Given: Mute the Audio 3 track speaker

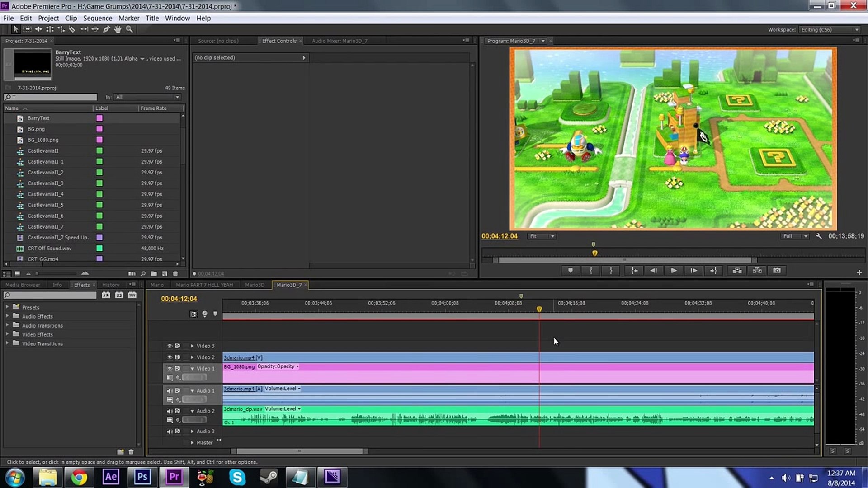Looking at the screenshot, I should click(x=169, y=431).
